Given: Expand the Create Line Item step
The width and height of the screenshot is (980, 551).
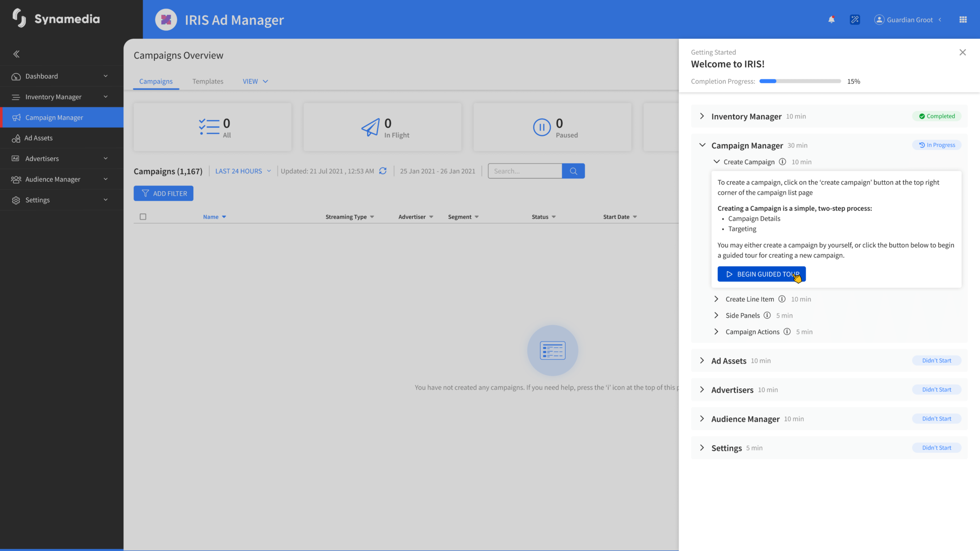Looking at the screenshot, I should pos(716,299).
